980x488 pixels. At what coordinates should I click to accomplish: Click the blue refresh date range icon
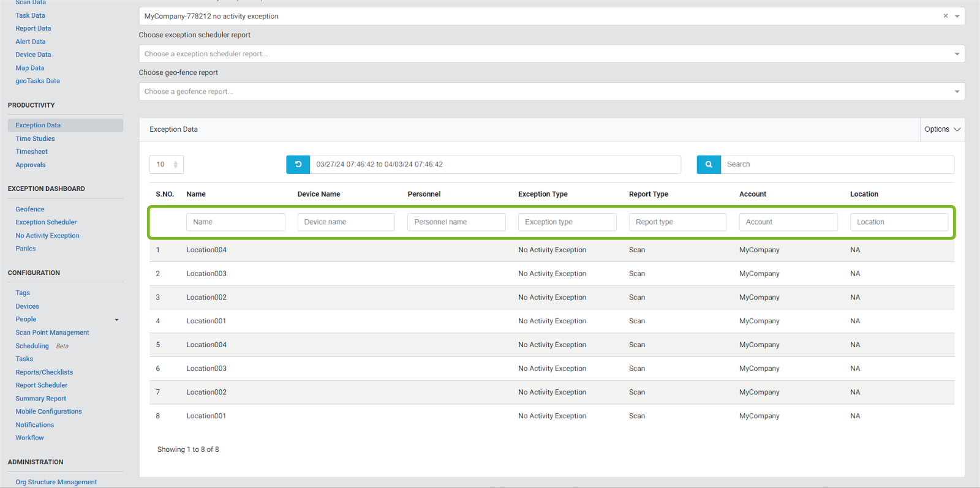(x=298, y=164)
